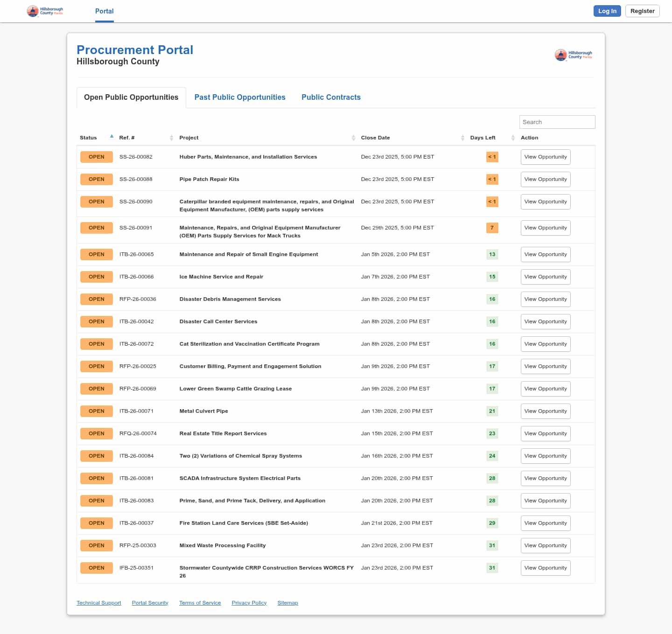Focus the Search input field

(x=557, y=122)
